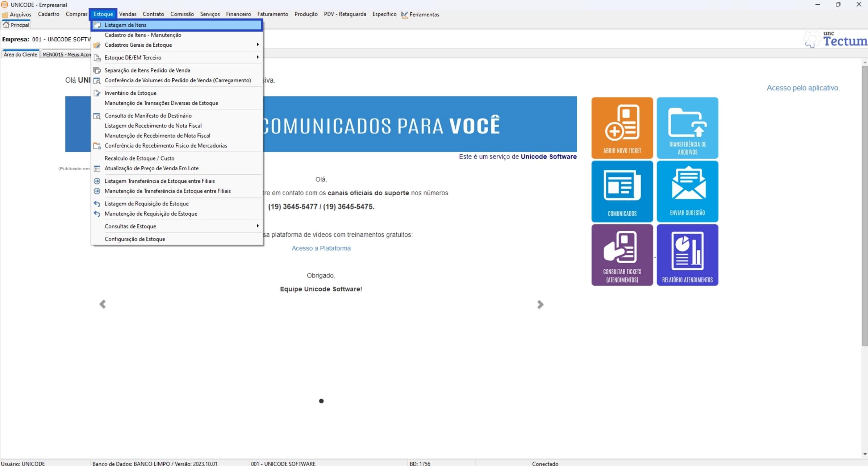Go to next carousel slide arrow
Image resolution: width=868 pixels, height=466 pixels.
point(540,304)
